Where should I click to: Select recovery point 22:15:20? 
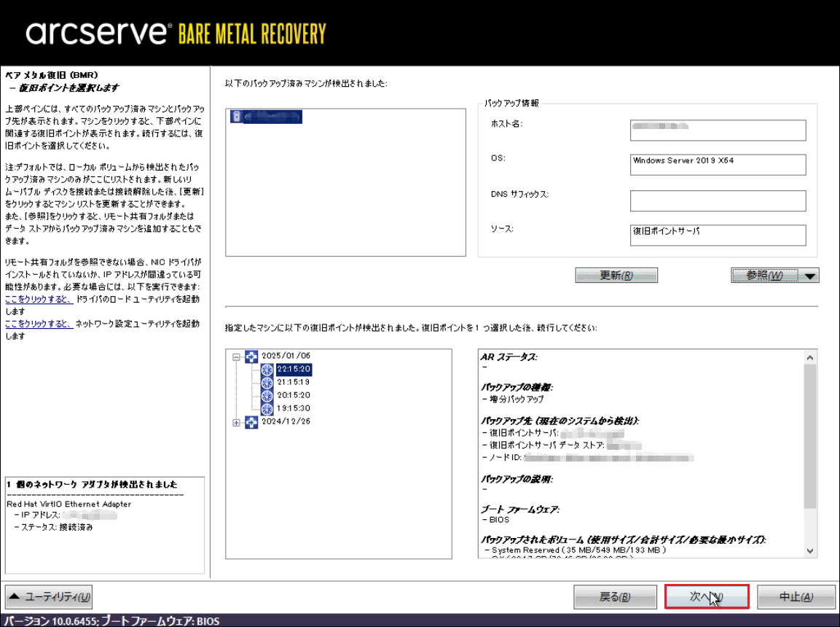tap(294, 369)
